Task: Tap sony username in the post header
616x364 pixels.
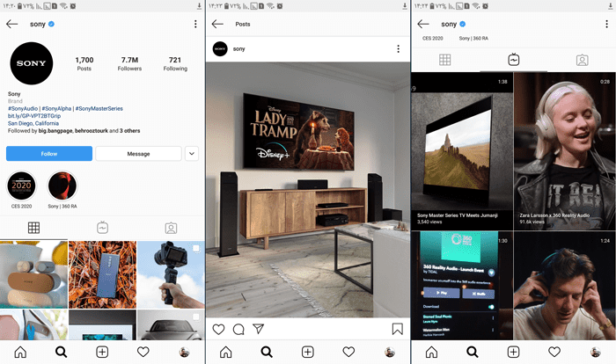Action: point(238,48)
